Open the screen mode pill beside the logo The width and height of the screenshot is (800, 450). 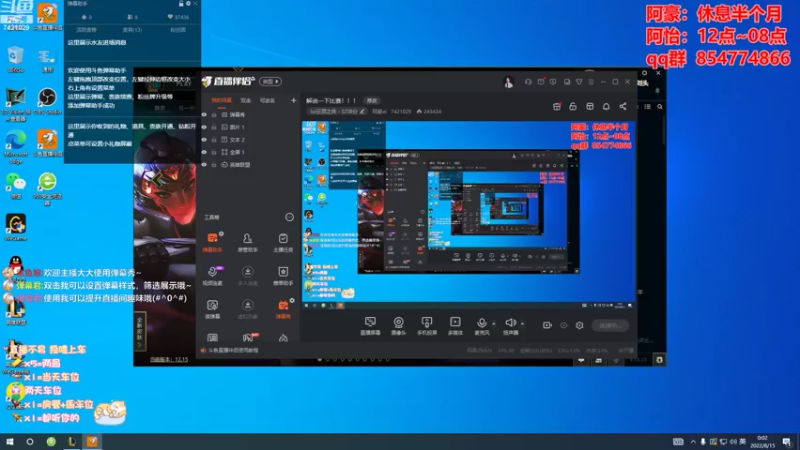click(x=270, y=81)
